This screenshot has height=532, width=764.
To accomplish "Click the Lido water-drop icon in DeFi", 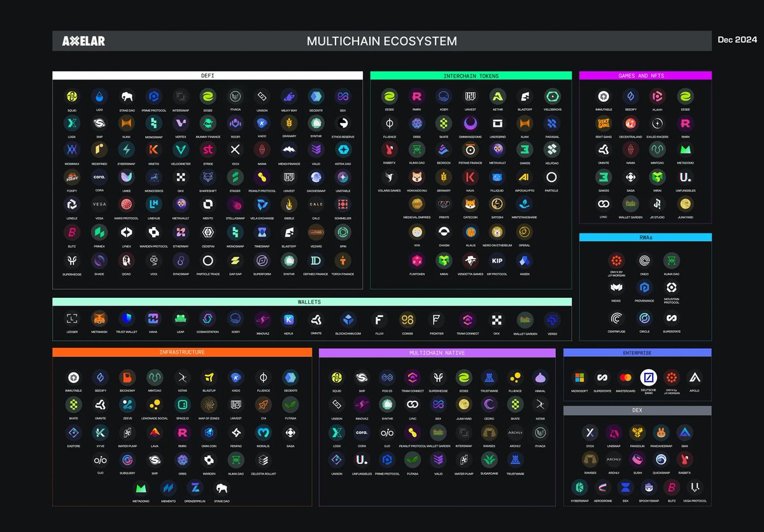I will pyautogui.click(x=99, y=97).
